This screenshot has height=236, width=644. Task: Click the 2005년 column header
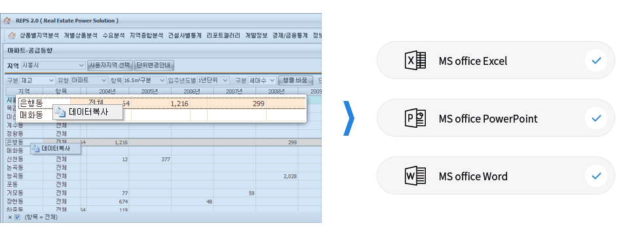coord(150,91)
